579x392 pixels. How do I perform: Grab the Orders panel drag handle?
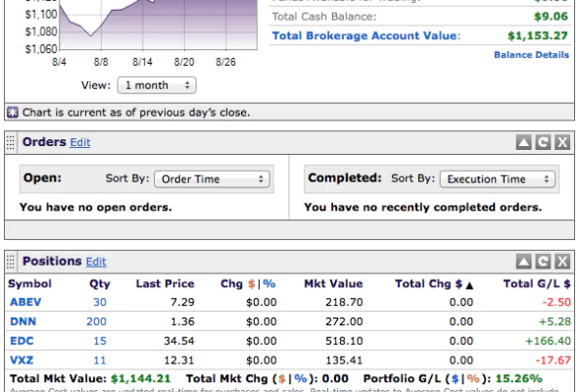(11, 142)
